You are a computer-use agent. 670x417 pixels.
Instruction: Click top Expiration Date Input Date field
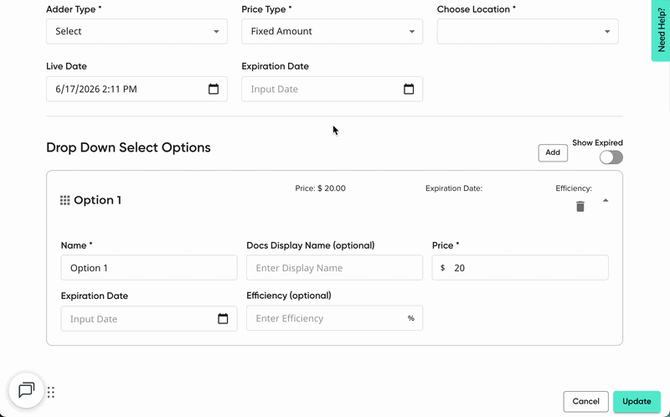(332, 89)
